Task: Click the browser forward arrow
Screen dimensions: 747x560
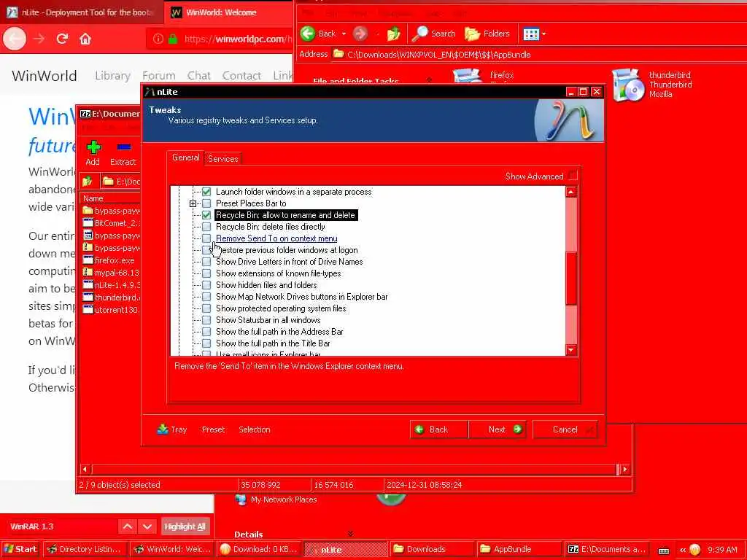Action: pyautogui.click(x=39, y=39)
